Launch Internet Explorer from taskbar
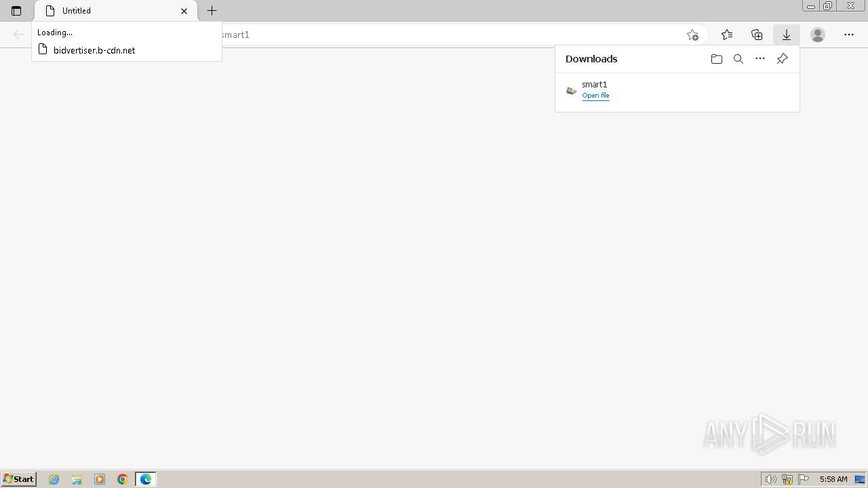This screenshot has height=488, width=868. 54,479
